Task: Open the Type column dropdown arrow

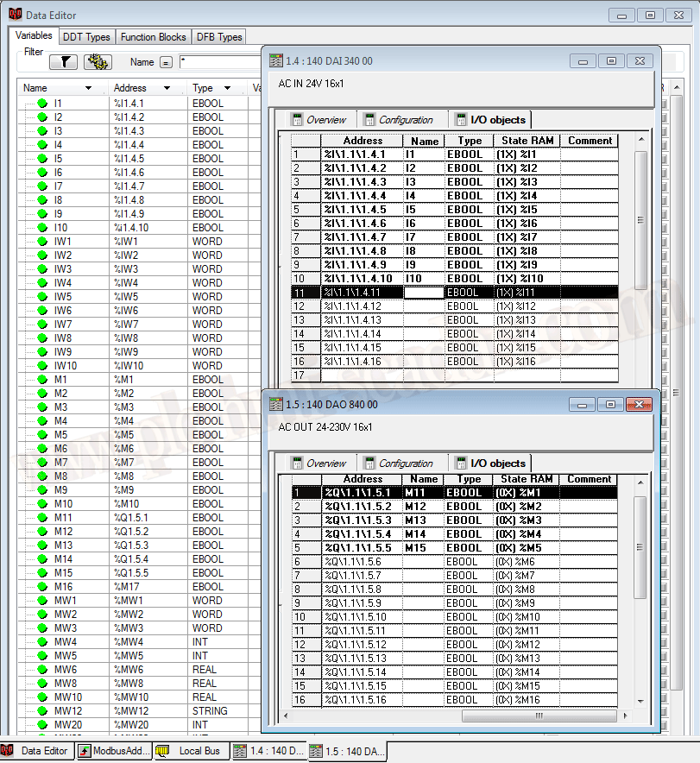Action: [227, 88]
